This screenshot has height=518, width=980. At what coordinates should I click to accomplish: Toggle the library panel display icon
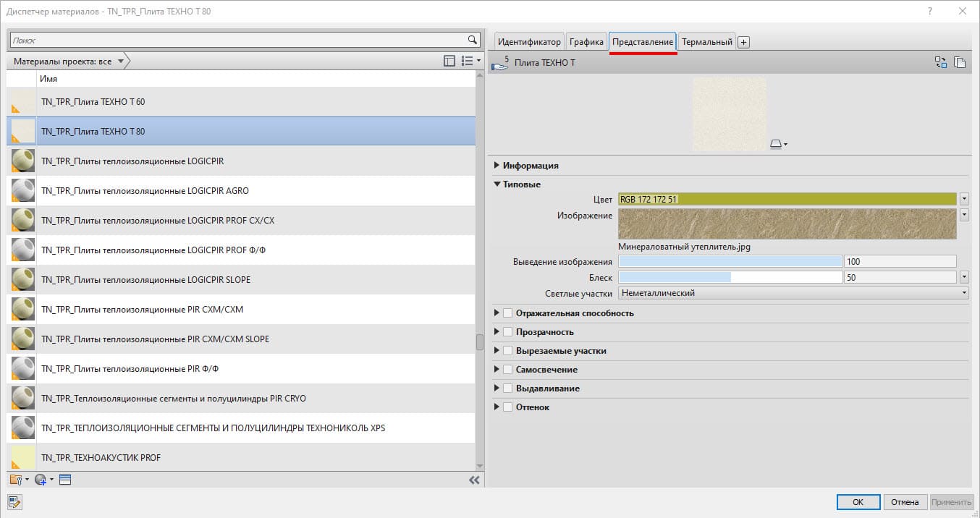click(x=449, y=61)
